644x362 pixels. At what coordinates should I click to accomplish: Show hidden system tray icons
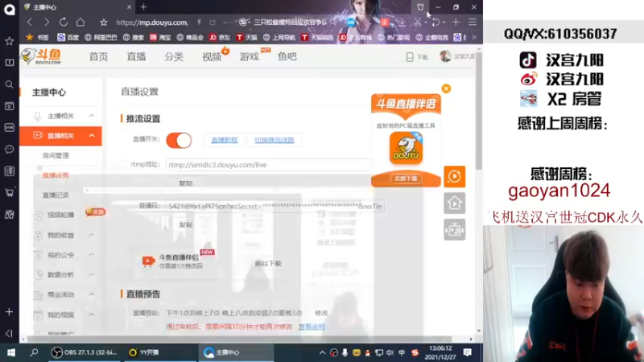[x=323, y=352]
